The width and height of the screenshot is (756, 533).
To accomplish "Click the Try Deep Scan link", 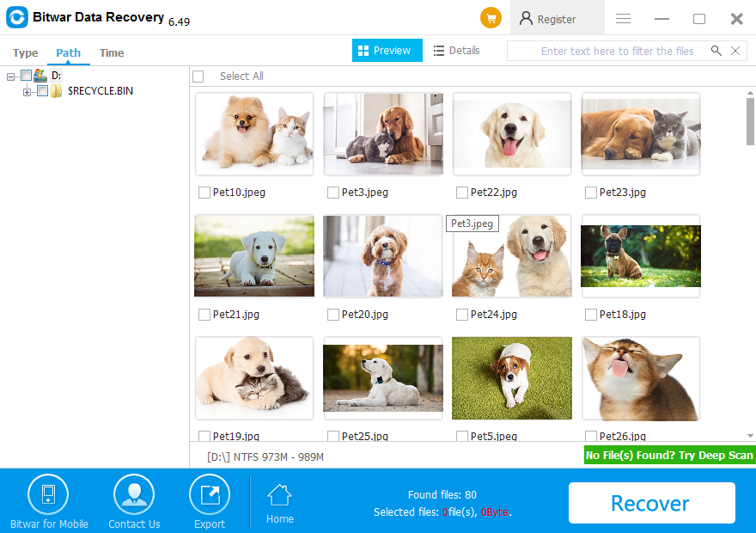I will tap(669, 455).
